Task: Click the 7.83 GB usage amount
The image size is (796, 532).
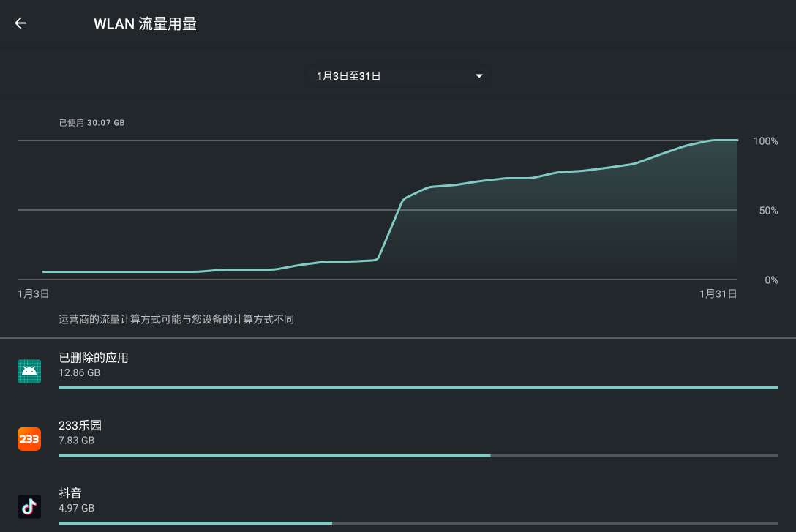Action: click(76, 441)
